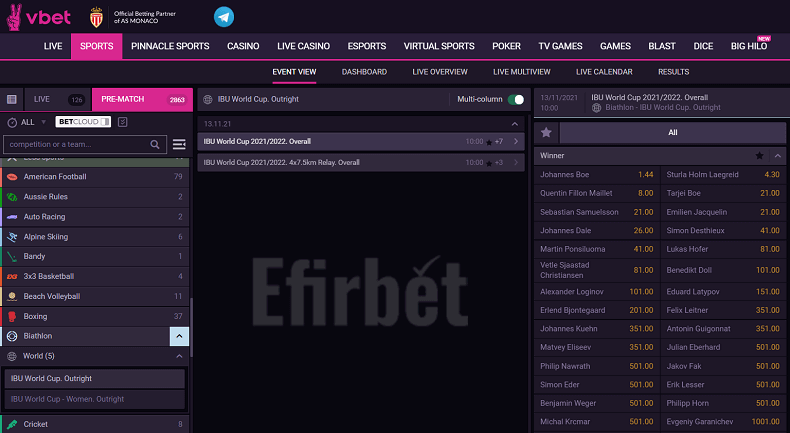The image size is (790, 433).
Task: Expand 4x7.5km Relay Overall event arrow
Action: pyautogui.click(x=516, y=162)
